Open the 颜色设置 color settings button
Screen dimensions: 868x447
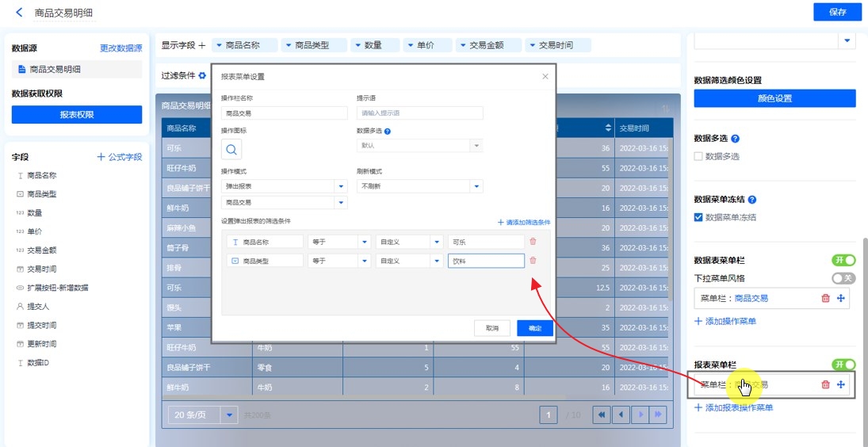click(774, 98)
